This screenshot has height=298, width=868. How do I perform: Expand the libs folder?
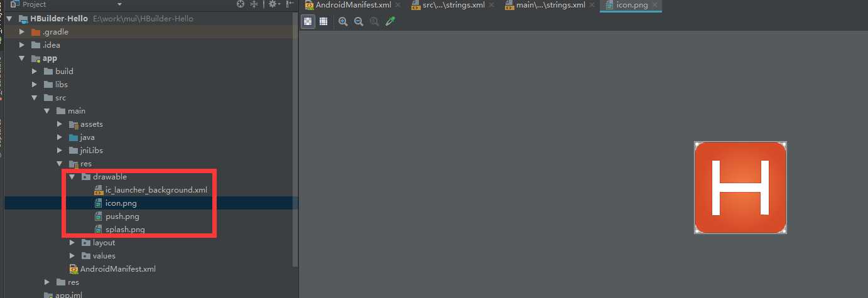(x=35, y=85)
